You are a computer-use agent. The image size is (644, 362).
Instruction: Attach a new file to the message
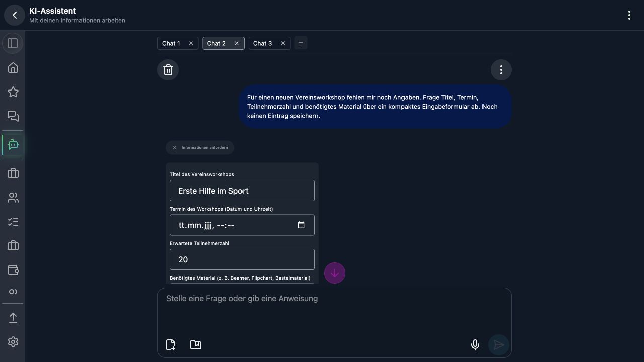coord(171,345)
